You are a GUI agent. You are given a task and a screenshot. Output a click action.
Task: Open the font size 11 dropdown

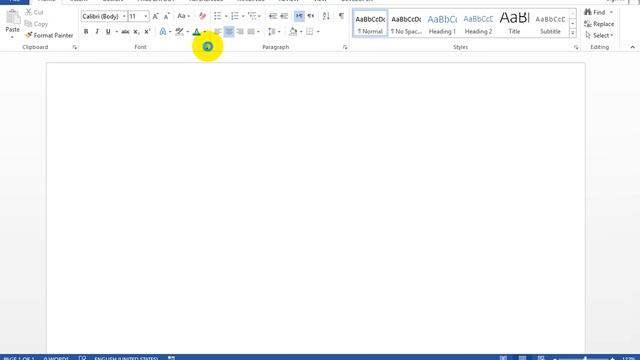tap(146, 16)
